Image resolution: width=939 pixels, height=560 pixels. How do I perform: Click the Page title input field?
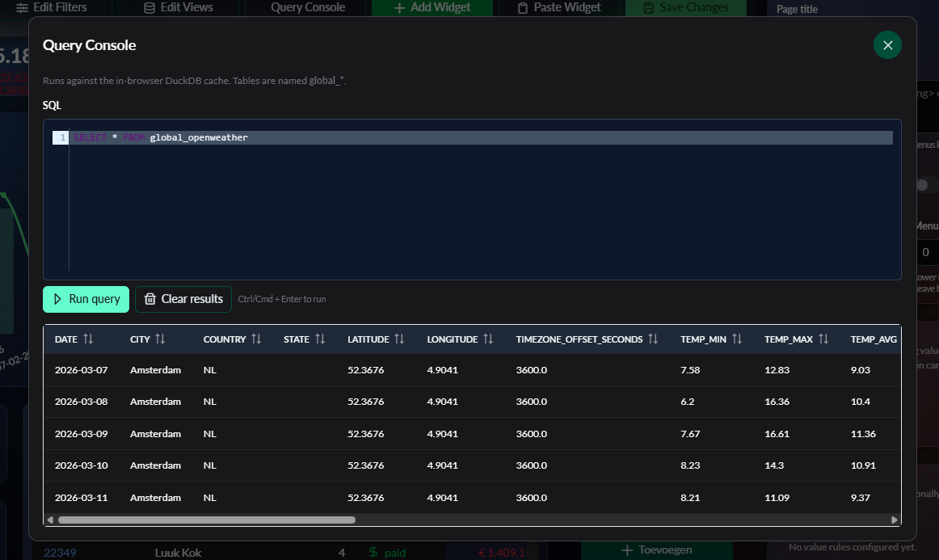[x=840, y=8]
